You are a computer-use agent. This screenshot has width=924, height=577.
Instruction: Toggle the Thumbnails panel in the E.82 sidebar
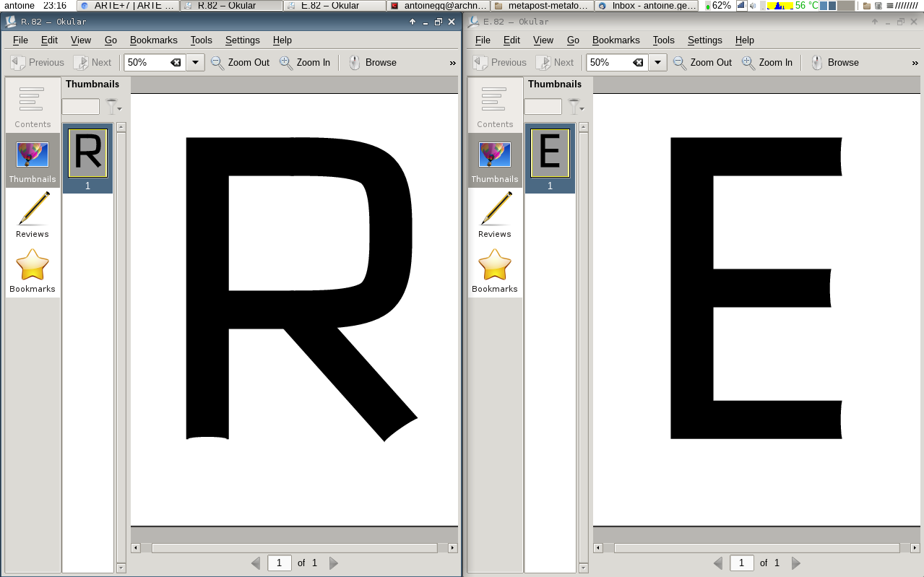coord(495,160)
